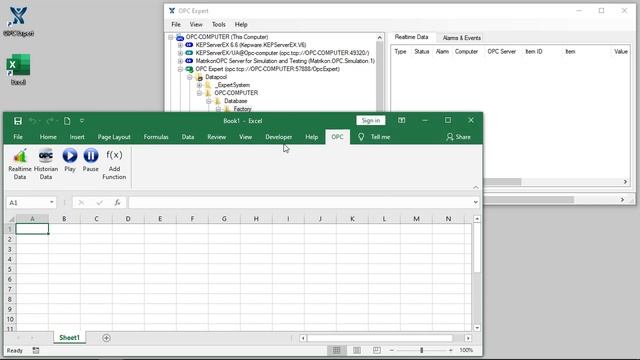
Task: Switch to Alarms & Events tab
Action: coord(462,38)
